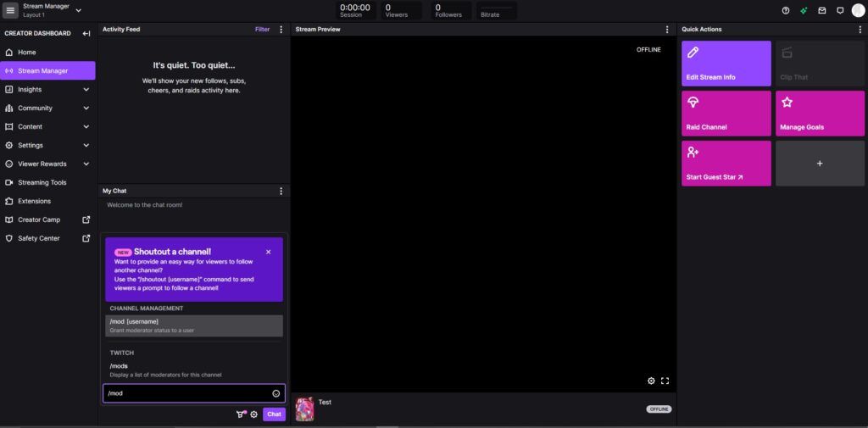
Task: Send message with Chat button
Action: [274, 414]
